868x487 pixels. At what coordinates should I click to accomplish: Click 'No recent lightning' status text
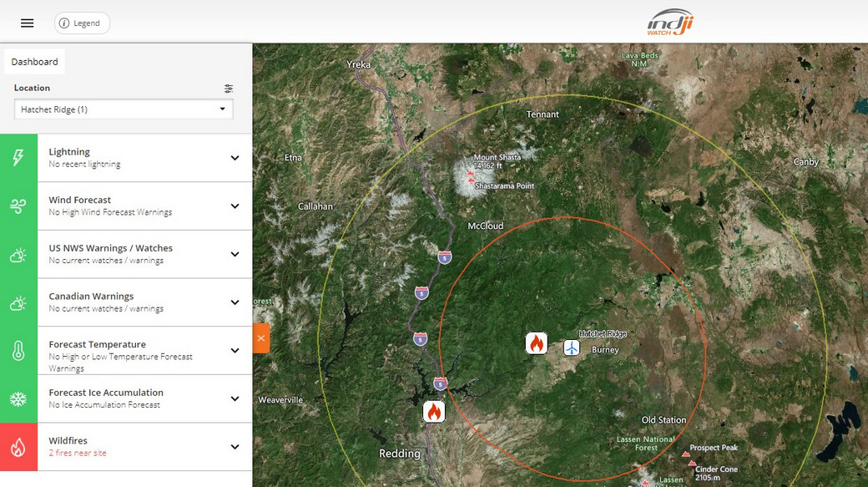(x=84, y=164)
